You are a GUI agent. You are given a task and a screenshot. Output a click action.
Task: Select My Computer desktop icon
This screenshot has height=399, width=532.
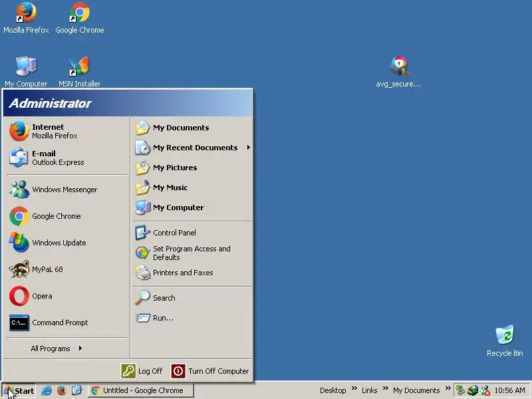(26, 72)
